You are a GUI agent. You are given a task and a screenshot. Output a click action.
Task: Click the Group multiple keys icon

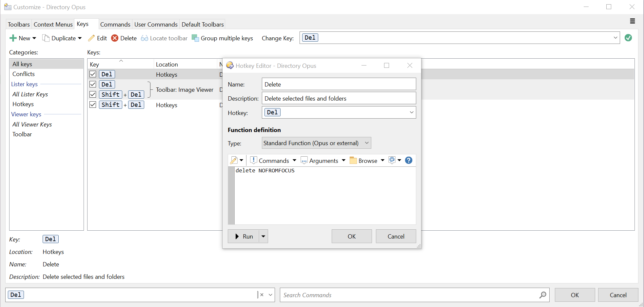coord(195,38)
